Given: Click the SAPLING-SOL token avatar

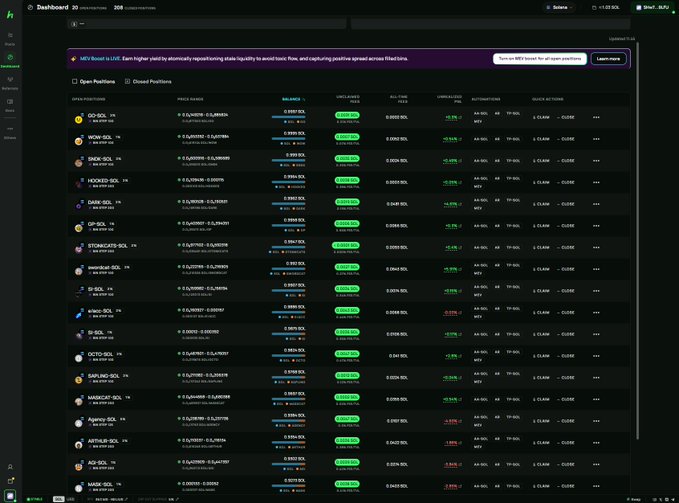Looking at the screenshot, I should tap(78, 379).
